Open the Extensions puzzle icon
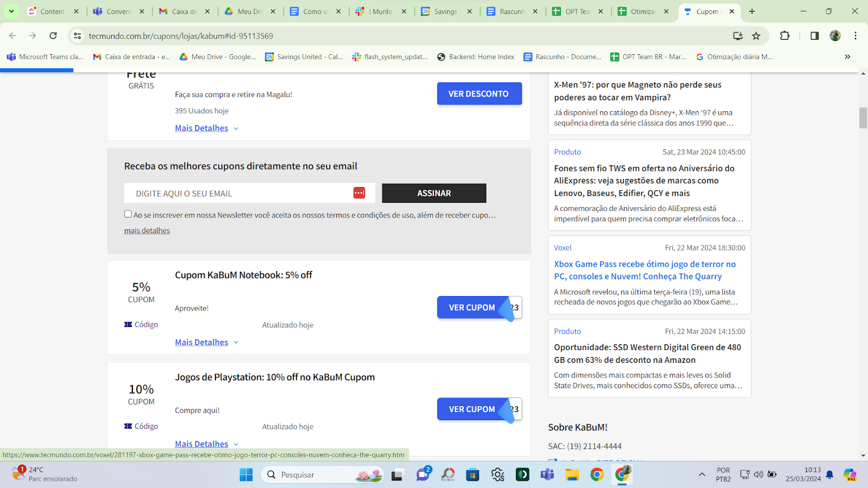Viewport: 868px width, 488px height. 784,36
